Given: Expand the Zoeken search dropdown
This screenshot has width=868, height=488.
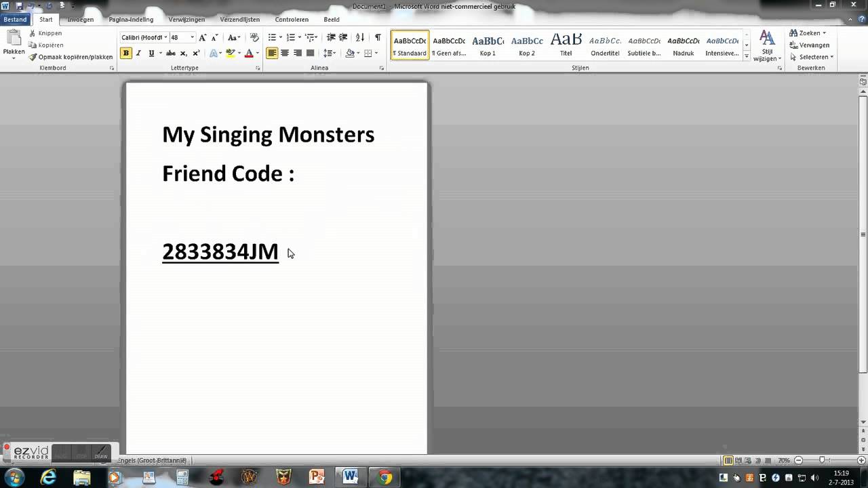Looking at the screenshot, I should [x=824, y=33].
